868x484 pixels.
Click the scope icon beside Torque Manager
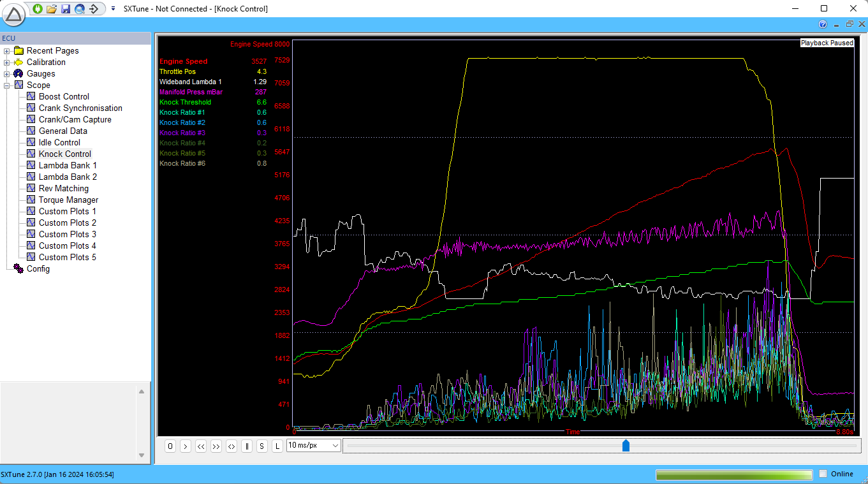pos(31,200)
